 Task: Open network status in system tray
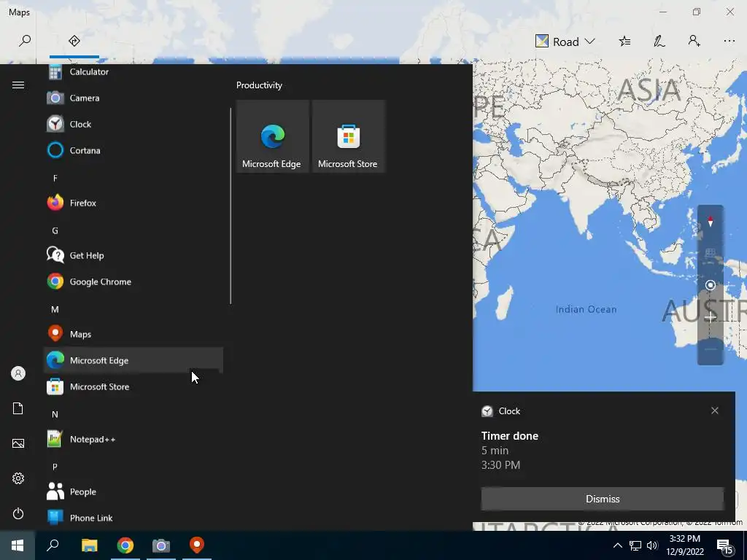[635, 545]
